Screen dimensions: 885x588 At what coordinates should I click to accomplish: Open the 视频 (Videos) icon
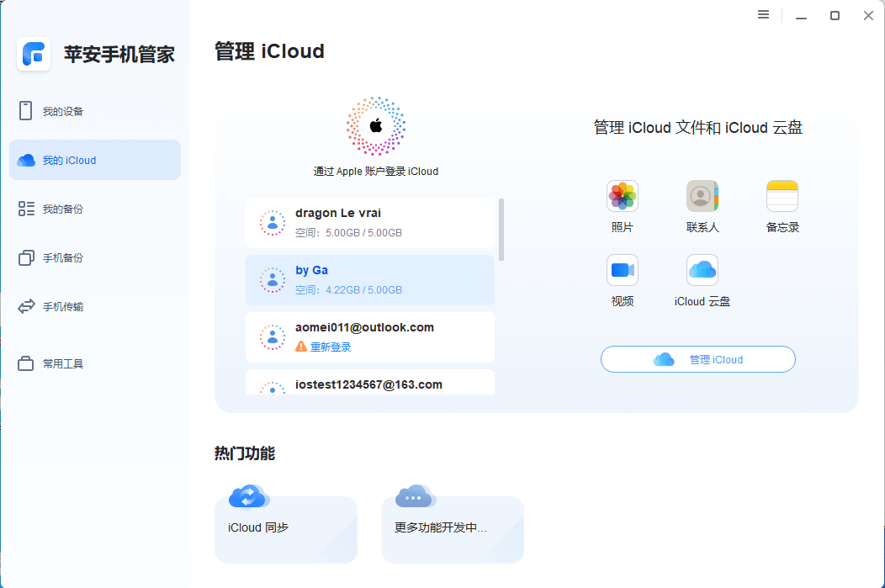(x=622, y=269)
